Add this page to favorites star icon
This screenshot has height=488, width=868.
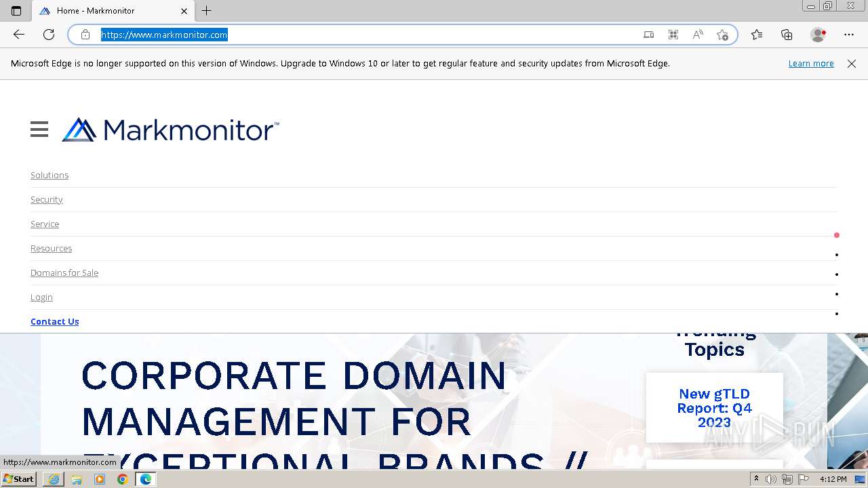(722, 35)
